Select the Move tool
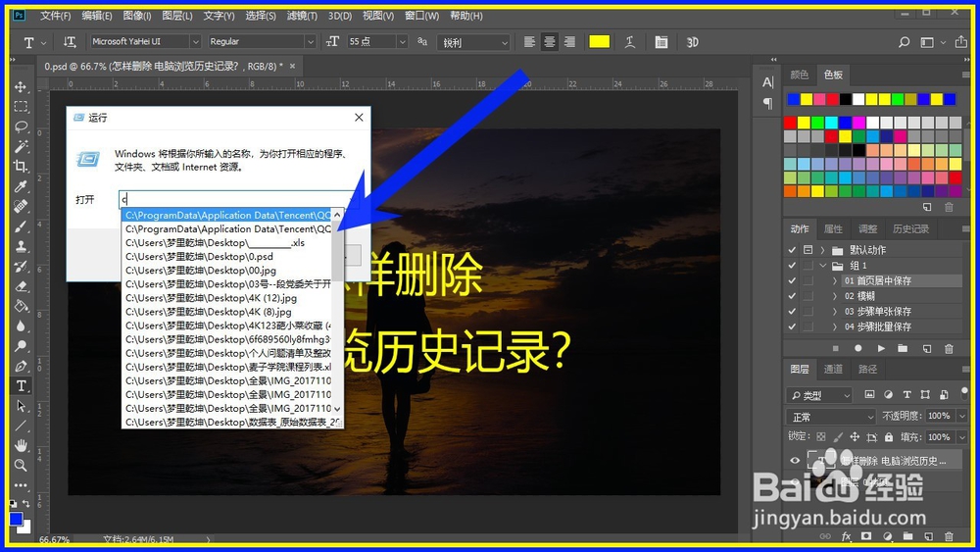Screen dimensions: 980x552 point(21,86)
